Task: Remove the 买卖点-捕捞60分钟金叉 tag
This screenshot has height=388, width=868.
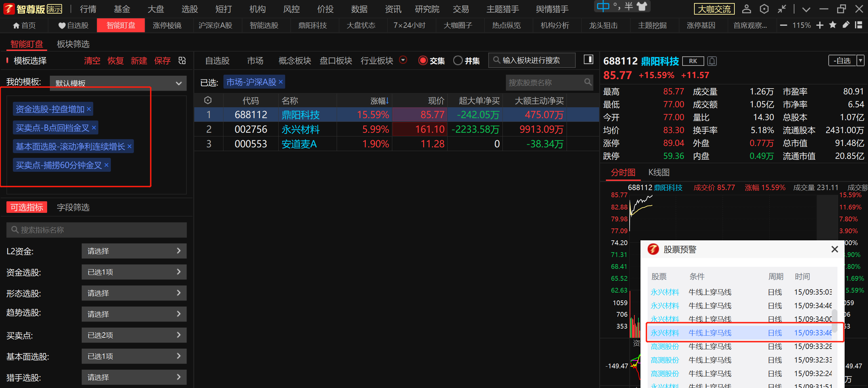Action: [106, 165]
